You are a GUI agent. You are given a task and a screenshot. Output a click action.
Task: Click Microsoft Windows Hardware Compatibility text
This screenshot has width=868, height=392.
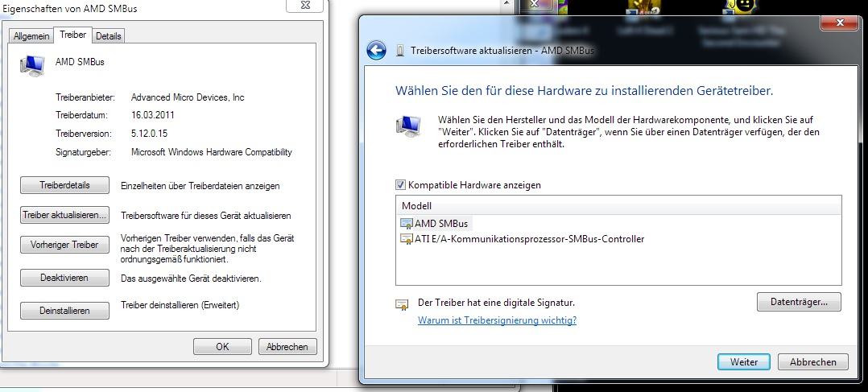(x=212, y=151)
